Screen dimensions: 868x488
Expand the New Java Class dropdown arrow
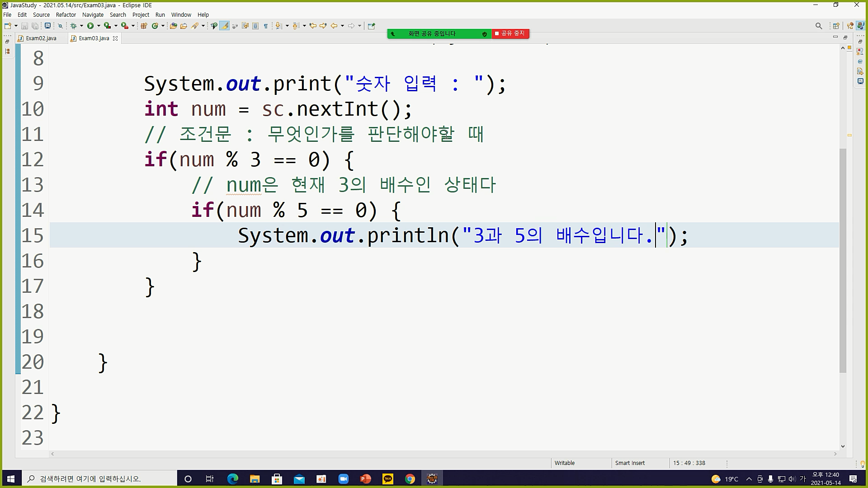(x=163, y=26)
